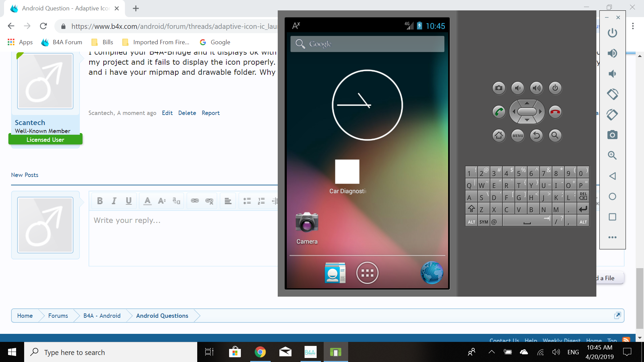Show hidden system tray icons
This screenshot has width=644, height=362.
click(491, 352)
